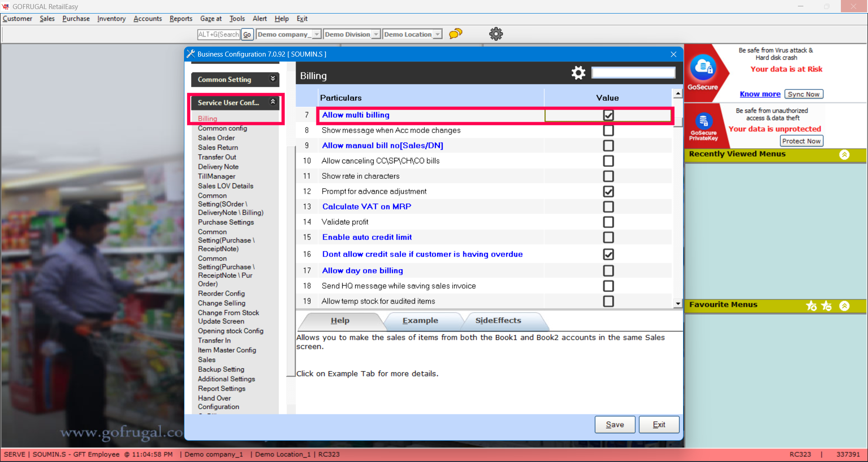The height and width of the screenshot is (462, 868).
Task: Open the Purchase menu
Action: [76, 19]
